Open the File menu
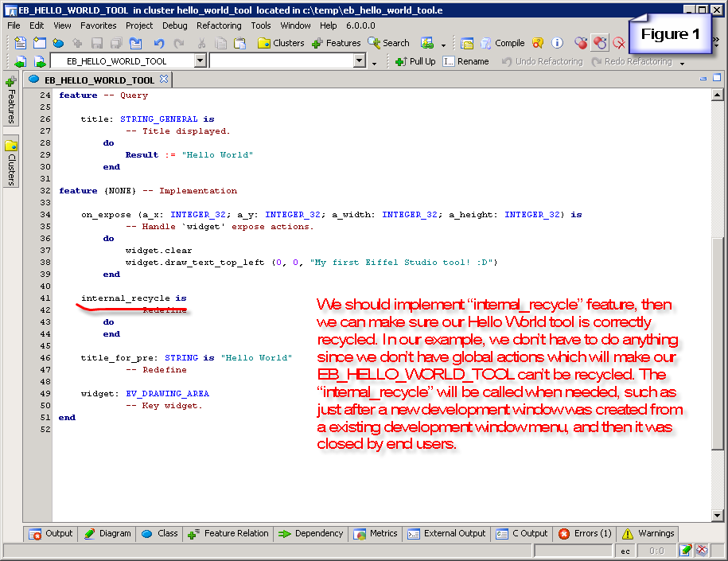 (x=14, y=25)
